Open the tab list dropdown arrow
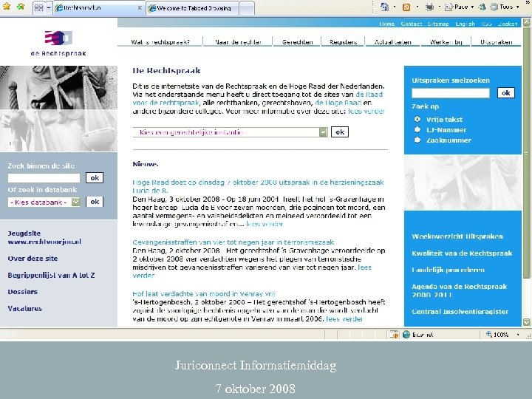 tap(49, 8)
